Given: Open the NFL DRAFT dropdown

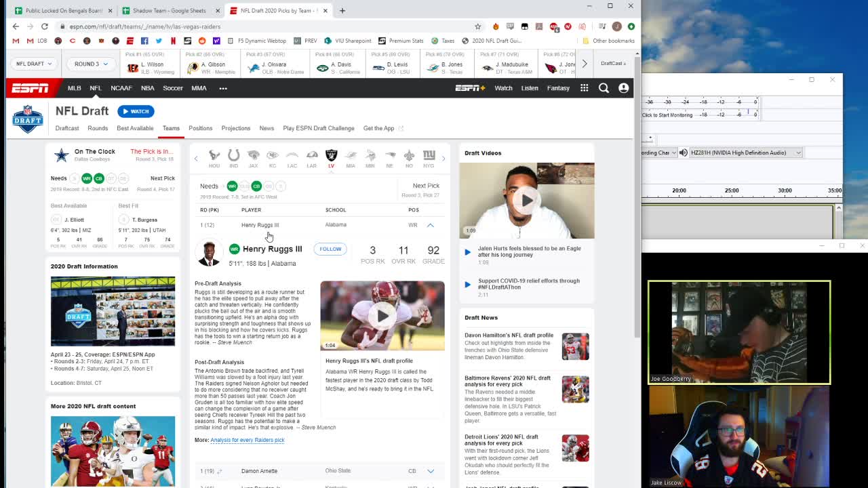Looking at the screenshot, I should pos(34,64).
